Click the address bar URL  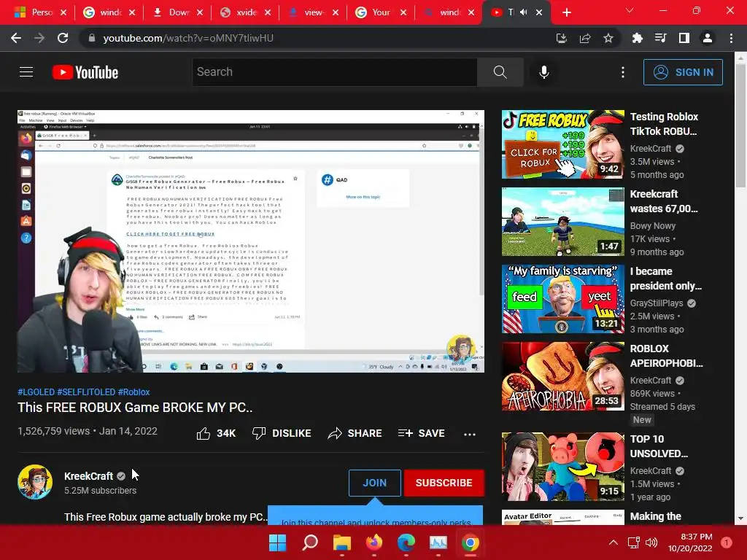click(x=188, y=38)
